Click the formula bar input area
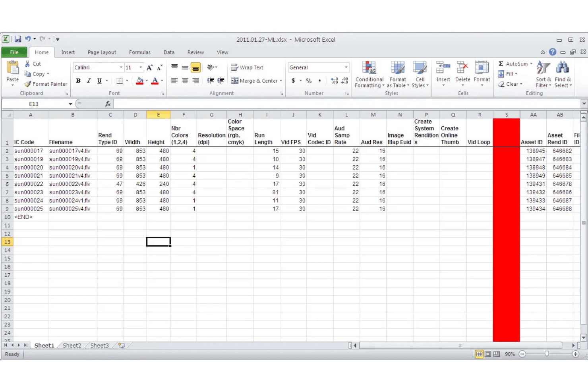This screenshot has height=392, width=588. tap(347, 104)
